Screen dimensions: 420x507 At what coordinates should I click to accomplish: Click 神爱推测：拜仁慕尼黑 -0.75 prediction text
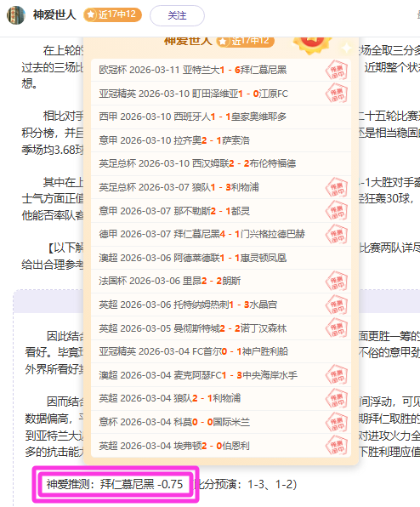(115, 484)
